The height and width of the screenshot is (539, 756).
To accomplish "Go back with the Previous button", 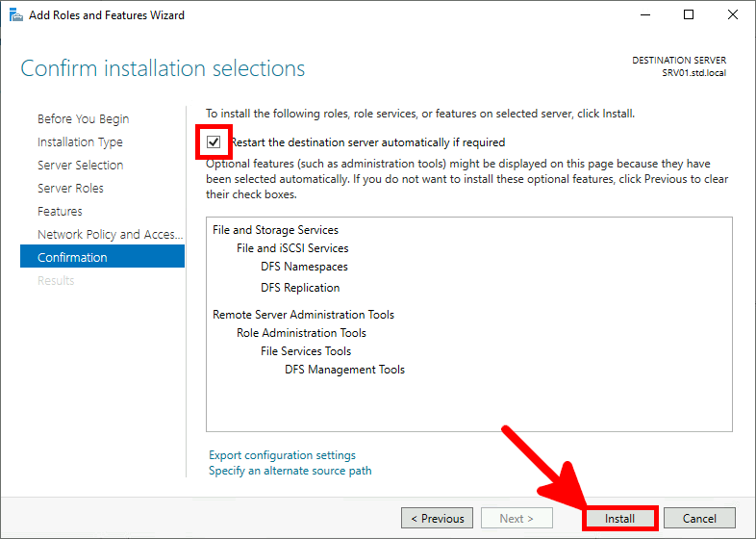I will tap(437, 519).
